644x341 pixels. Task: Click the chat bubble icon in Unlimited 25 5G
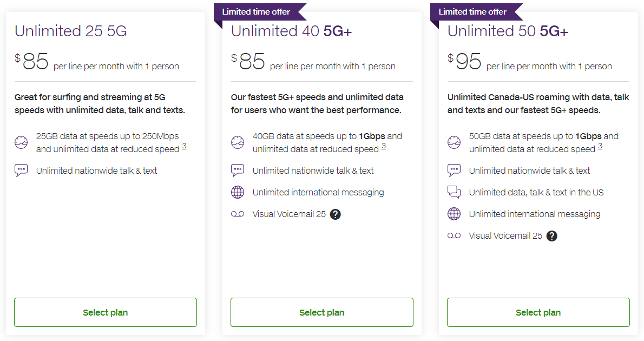coord(21,170)
